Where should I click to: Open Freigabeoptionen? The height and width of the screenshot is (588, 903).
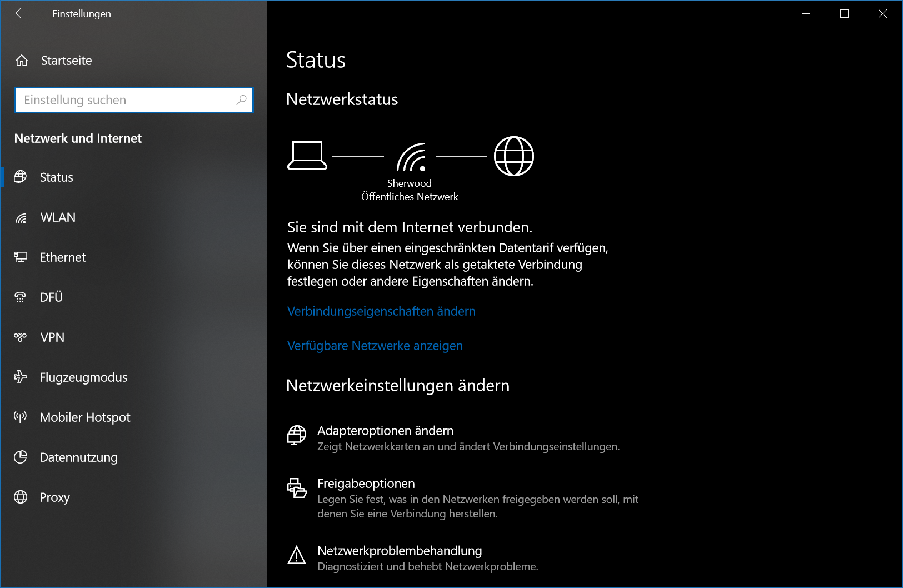(366, 484)
